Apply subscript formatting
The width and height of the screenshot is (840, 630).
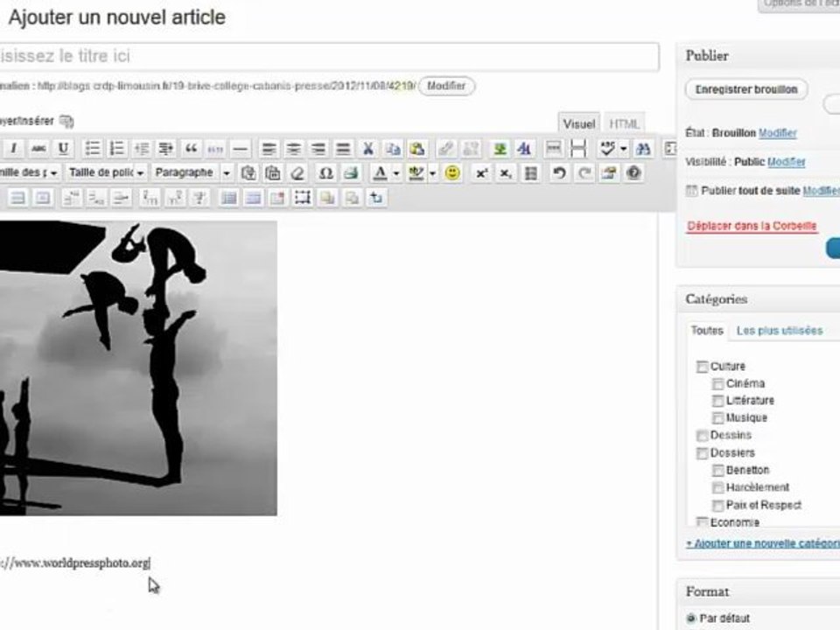[506, 173]
